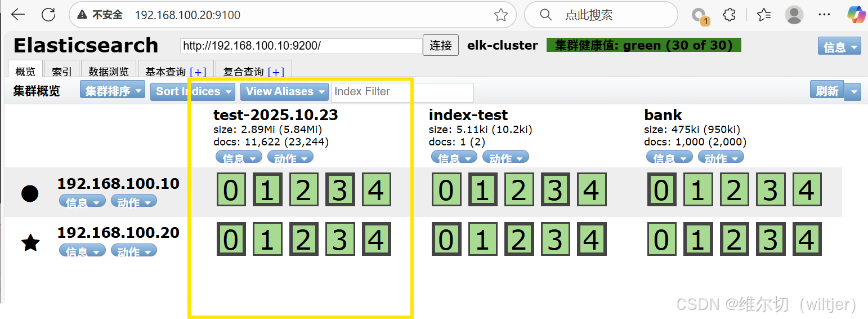Click the master star icon for 192.168.100.20
Image resolution: width=868 pixels, height=319 pixels.
[x=30, y=243]
